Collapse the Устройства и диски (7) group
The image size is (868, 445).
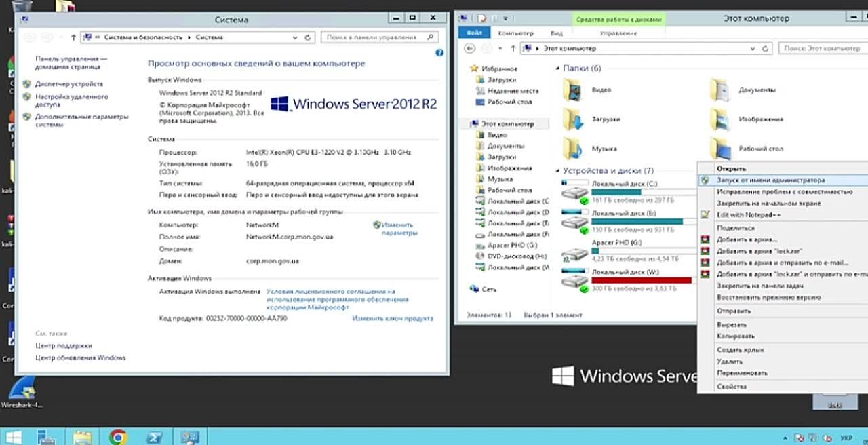(x=557, y=171)
